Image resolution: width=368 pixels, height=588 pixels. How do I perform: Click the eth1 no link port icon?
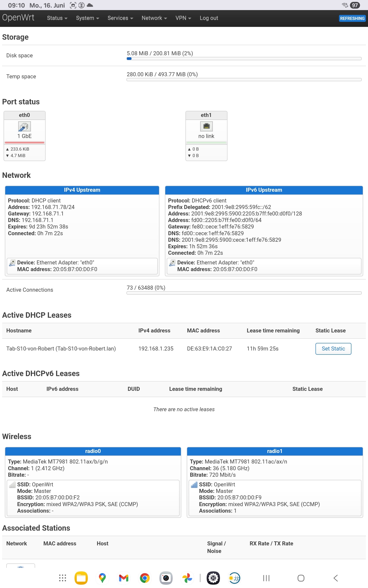(x=206, y=126)
